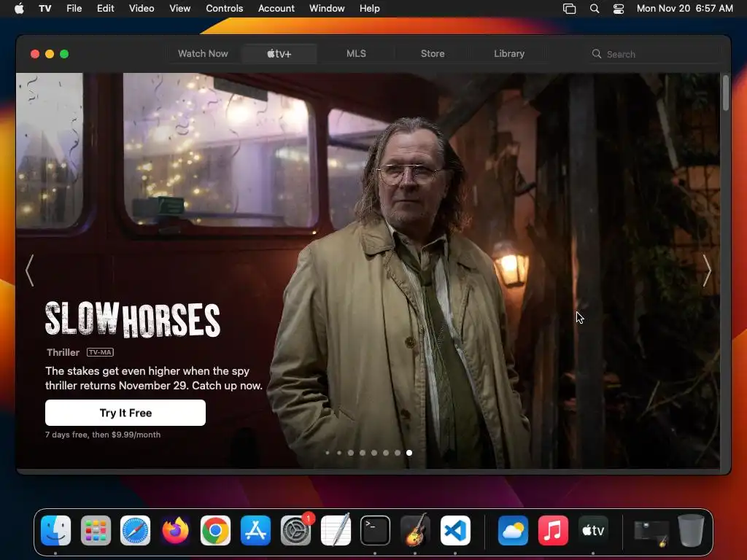Screen dimensions: 747x560
Task: Click the magnifier icon in search field
Action: click(x=597, y=54)
